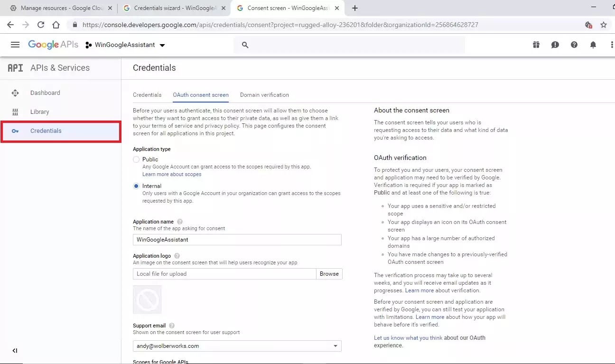615x364 pixels.
Task: Click the Library sidebar icon
Action: click(x=15, y=112)
